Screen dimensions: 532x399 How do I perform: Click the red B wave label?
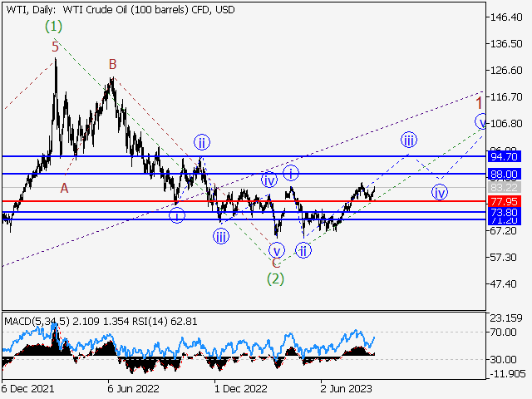pyautogui.click(x=113, y=64)
